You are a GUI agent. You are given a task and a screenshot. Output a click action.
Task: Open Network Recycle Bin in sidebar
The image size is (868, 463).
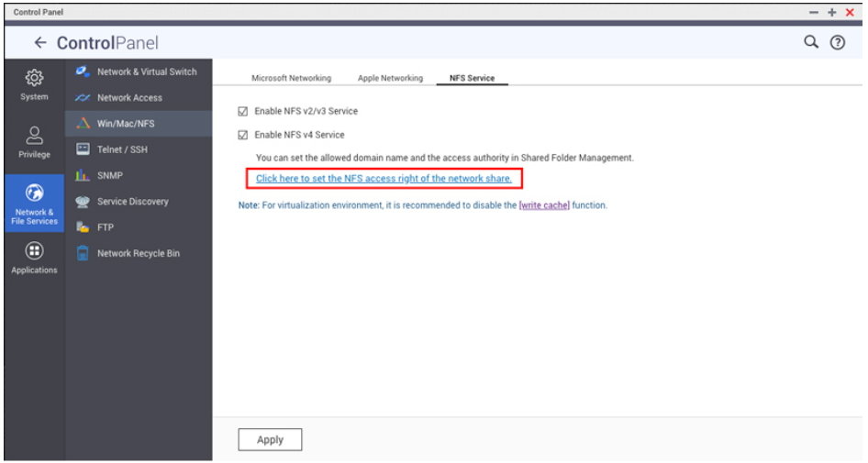pos(138,253)
